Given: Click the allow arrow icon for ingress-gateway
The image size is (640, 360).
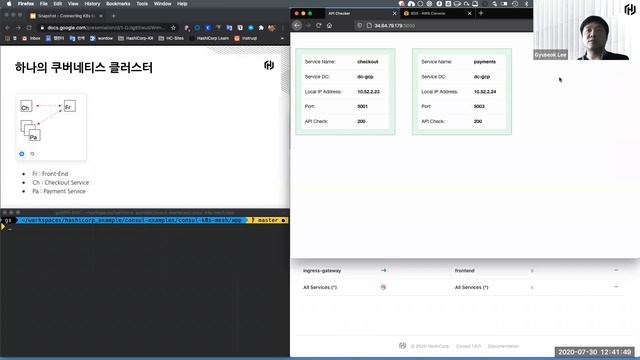Looking at the screenshot, I should [x=383, y=270].
